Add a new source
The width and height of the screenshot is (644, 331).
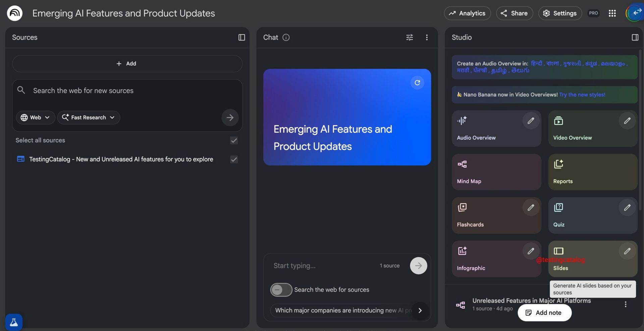click(127, 63)
